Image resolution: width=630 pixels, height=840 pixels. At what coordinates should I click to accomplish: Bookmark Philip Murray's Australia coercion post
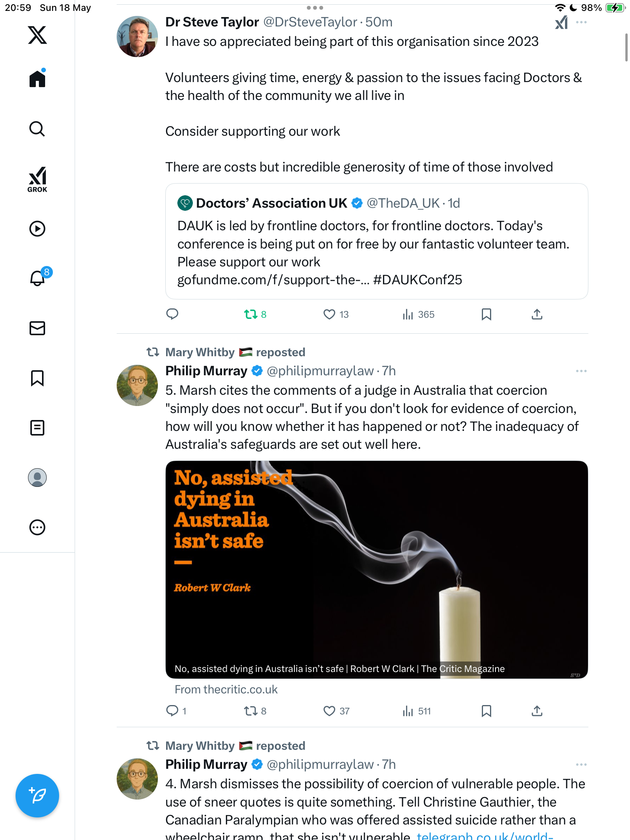[486, 711]
